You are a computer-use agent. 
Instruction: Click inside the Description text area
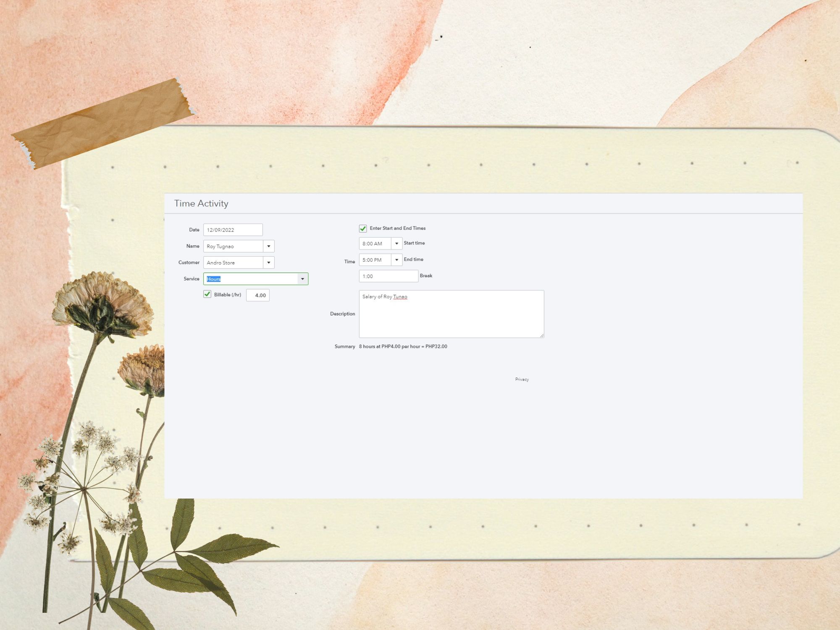pos(451,315)
